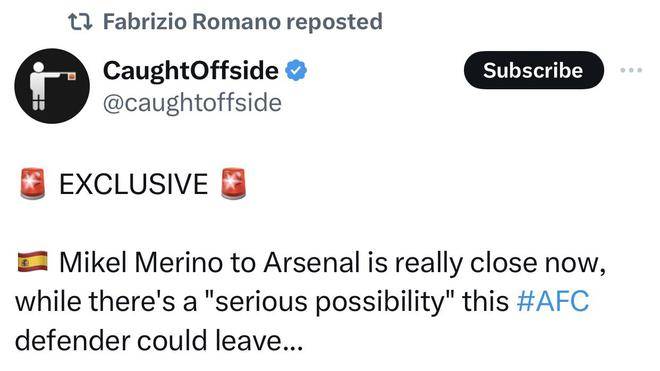
Task: Click the word "reposted" in the header
Action: click(334, 22)
